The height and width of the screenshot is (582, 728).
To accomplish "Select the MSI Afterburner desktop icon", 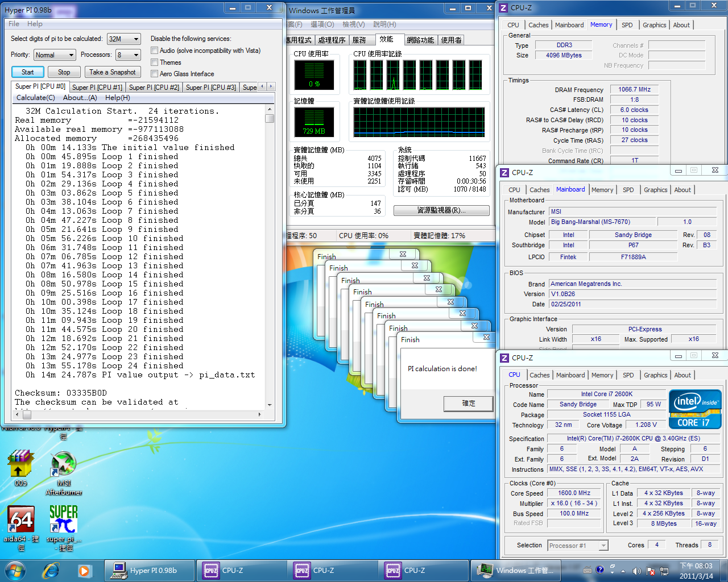I will tap(64, 473).
